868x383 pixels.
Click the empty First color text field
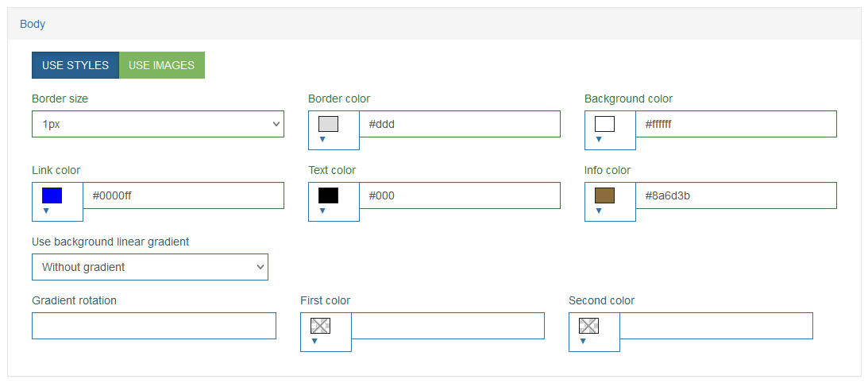pos(448,326)
